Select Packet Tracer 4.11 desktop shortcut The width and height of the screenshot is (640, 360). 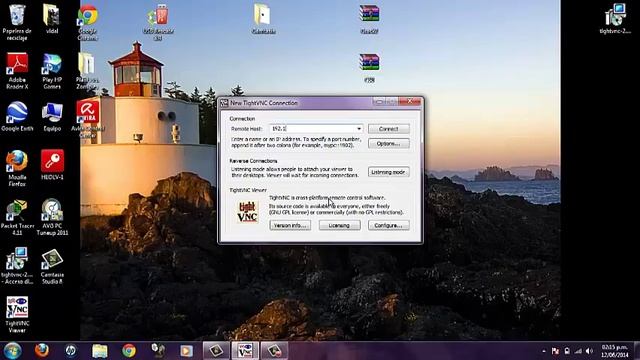point(17,217)
